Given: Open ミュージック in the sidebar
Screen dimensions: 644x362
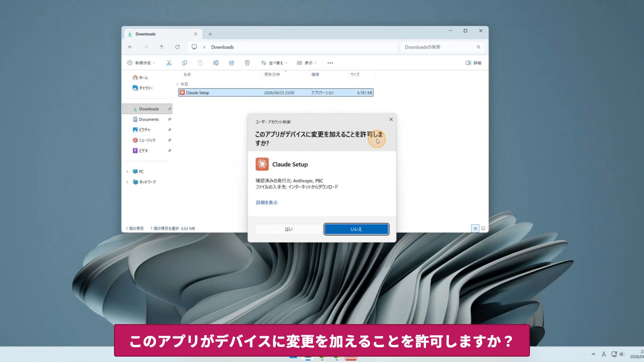Looking at the screenshot, I should click(144, 140).
